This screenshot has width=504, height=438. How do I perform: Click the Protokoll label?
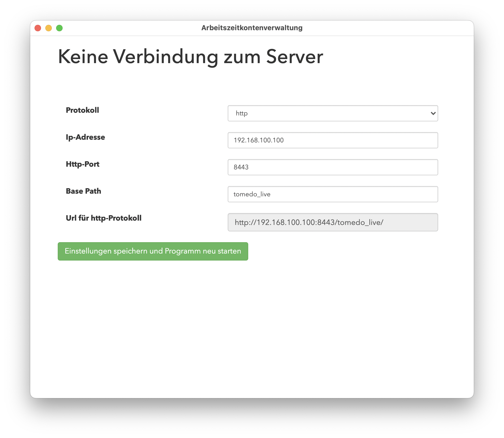83,110
